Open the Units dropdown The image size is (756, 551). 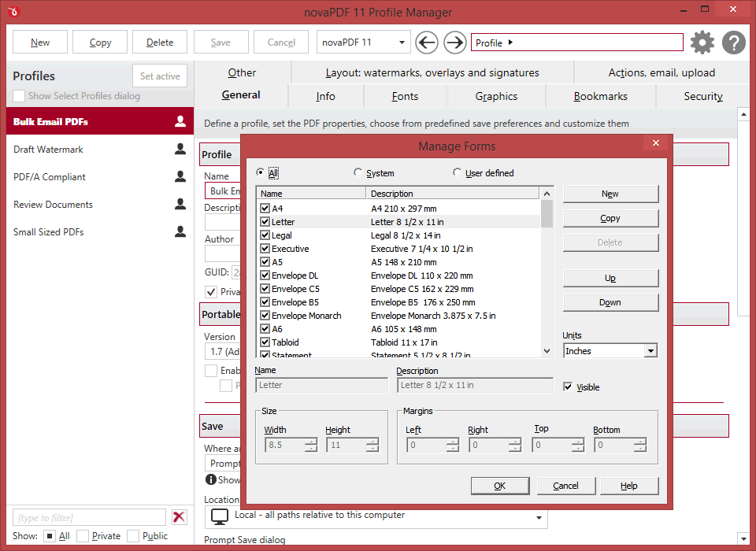pos(650,351)
